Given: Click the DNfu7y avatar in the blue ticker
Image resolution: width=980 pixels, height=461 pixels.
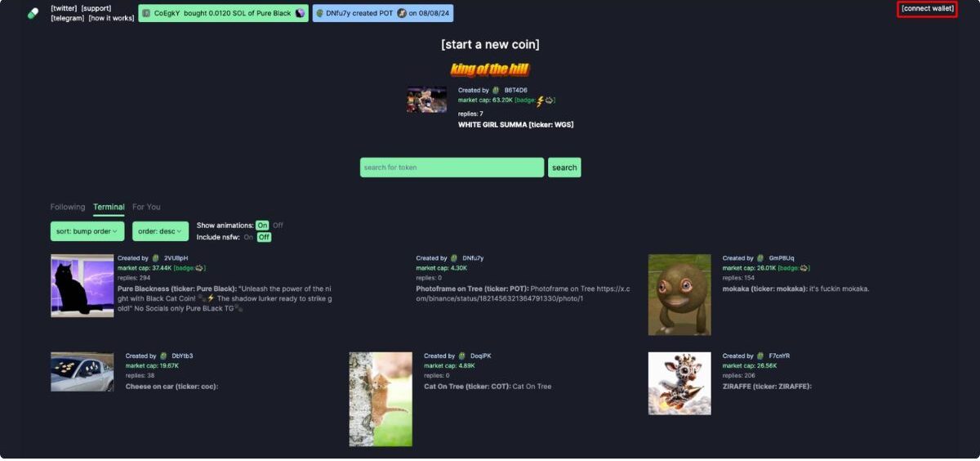Looking at the screenshot, I should coord(319,13).
